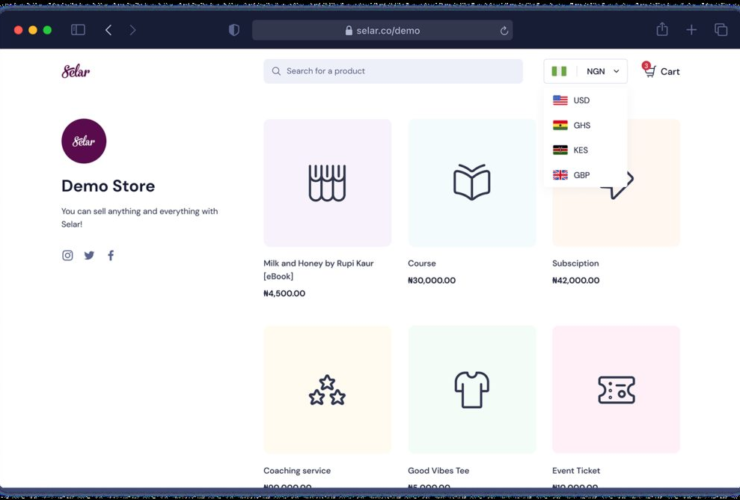Open a new Safari tab
Viewport: 740px width, 500px height.
[x=691, y=30]
